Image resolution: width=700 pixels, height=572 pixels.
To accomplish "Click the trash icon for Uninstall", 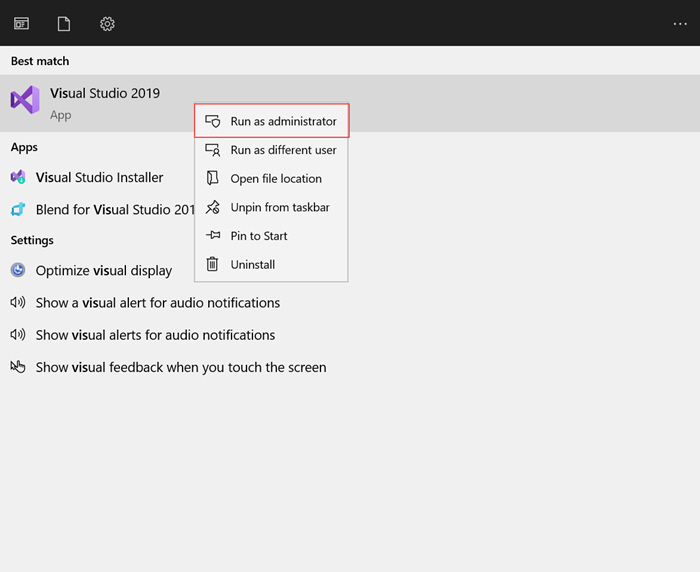I will [x=212, y=264].
